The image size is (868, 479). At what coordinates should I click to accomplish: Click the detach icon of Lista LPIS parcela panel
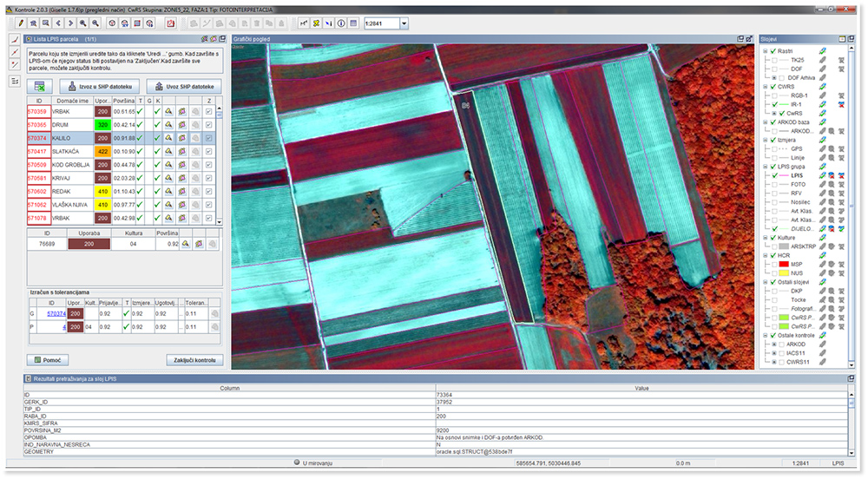pos(222,39)
